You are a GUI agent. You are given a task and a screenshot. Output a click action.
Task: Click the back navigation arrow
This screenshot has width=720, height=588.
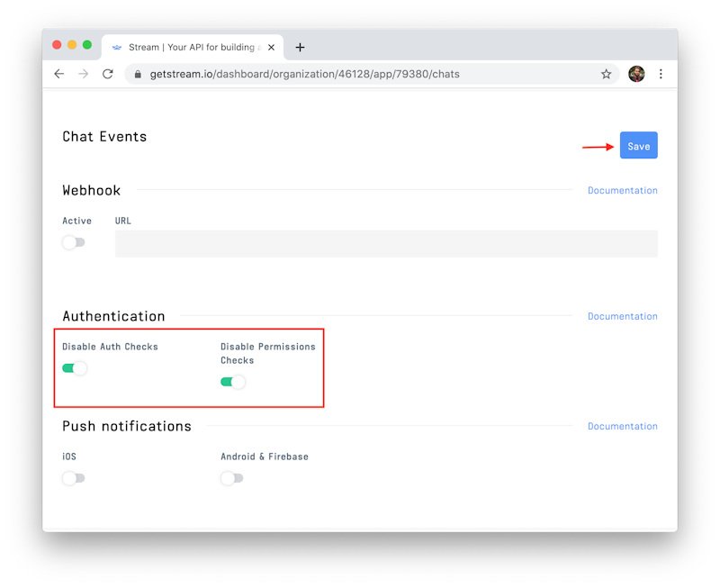[58, 74]
